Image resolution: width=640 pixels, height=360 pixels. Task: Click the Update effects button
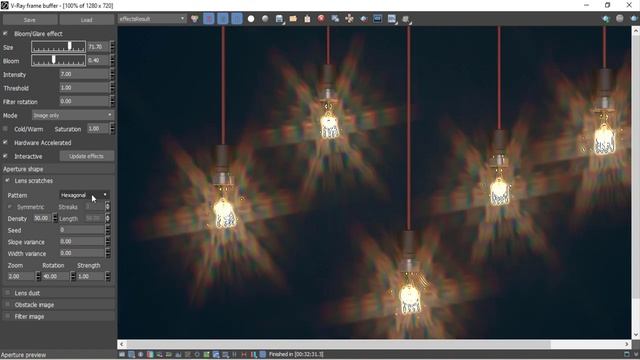[x=86, y=156]
